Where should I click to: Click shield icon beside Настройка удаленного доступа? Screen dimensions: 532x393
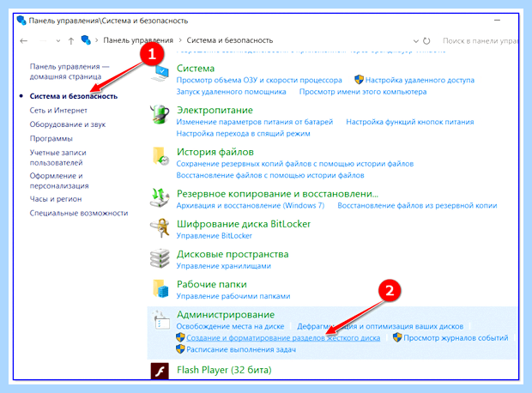coord(359,80)
